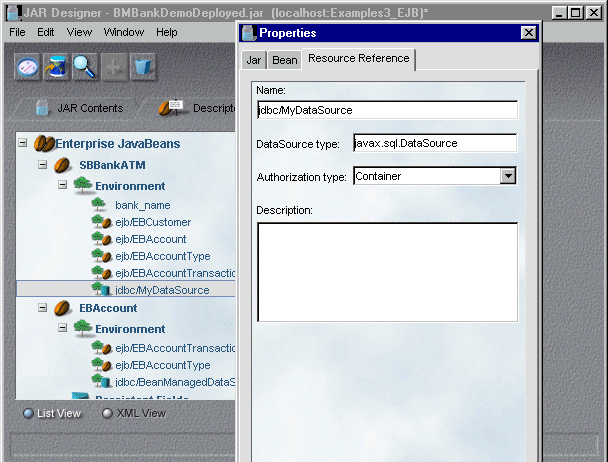Screen dimensions: 608x462
Task: Open the Authorization type dropdown arrow
Action: pos(508,176)
